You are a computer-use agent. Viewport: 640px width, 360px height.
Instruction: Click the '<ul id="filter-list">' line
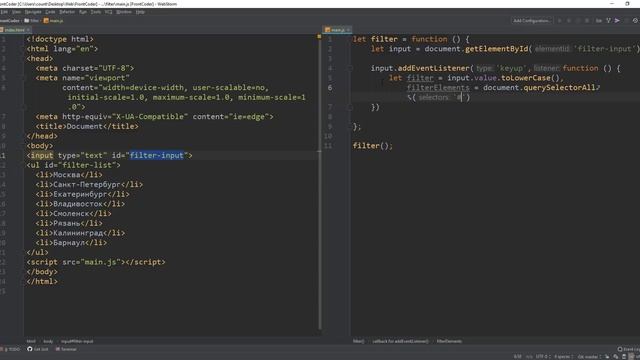click(x=73, y=165)
